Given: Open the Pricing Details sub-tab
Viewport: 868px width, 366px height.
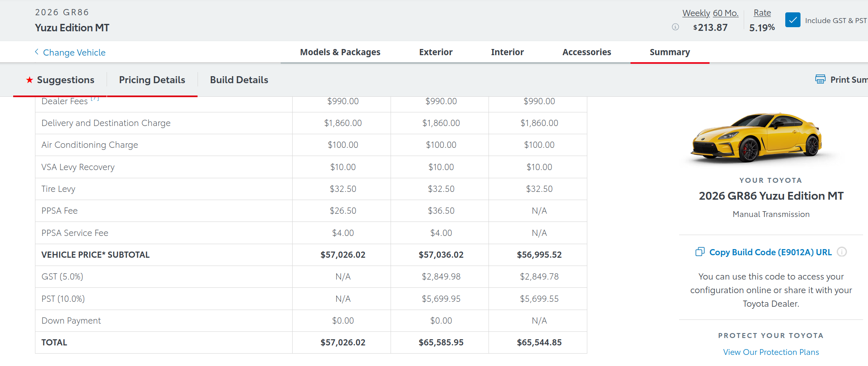Looking at the screenshot, I should [x=152, y=80].
